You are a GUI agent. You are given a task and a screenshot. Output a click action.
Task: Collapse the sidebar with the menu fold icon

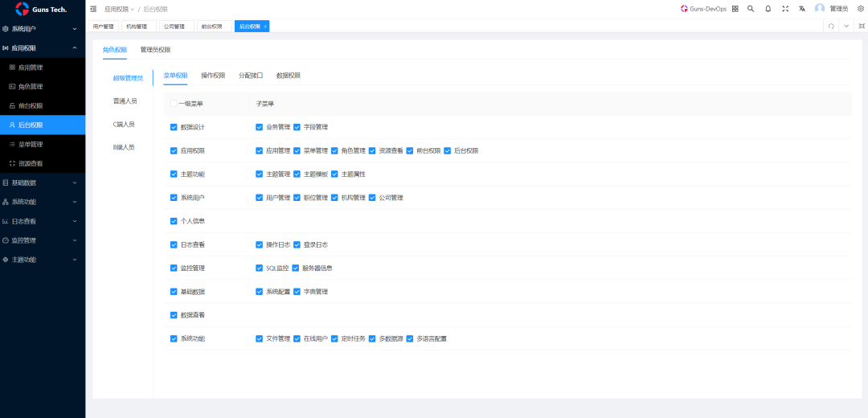pyautogui.click(x=93, y=9)
